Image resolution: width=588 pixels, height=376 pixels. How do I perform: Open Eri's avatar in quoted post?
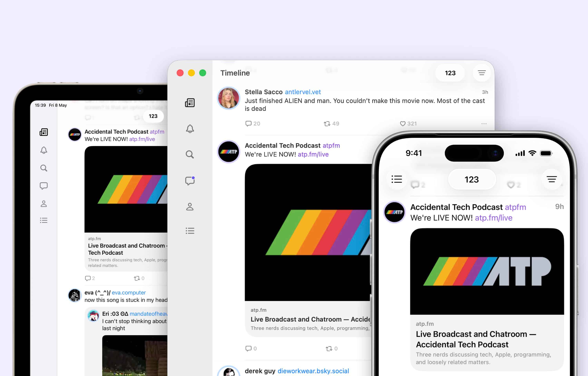pos(93,316)
